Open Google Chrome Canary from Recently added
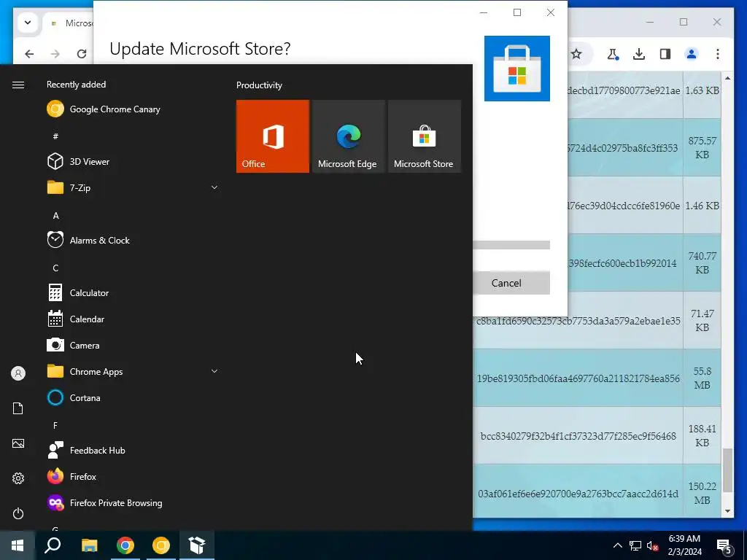Viewport: 747px width, 560px height. coord(133,109)
